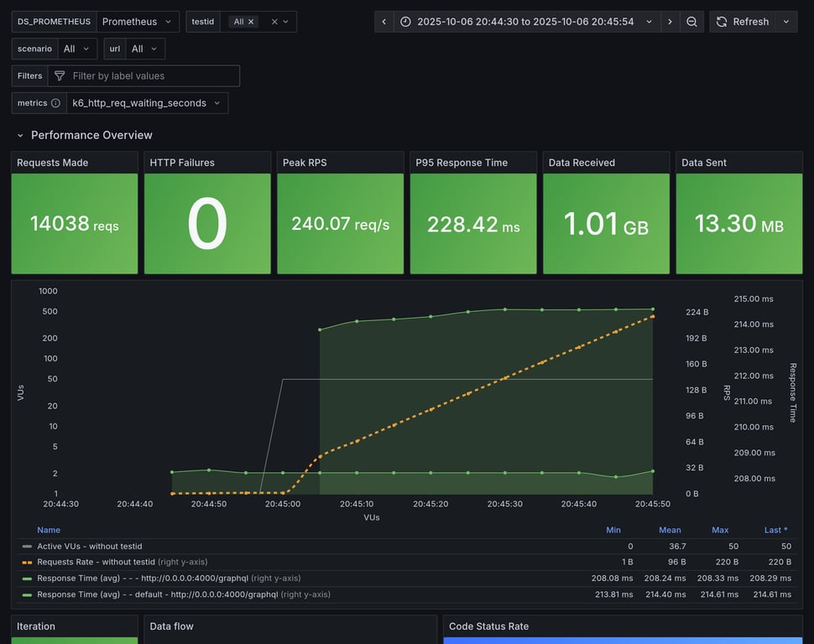The image size is (814, 644).
Task: Open the Prometheus data source dropdown
Action: pyautogui.click(x=138, y=22)
